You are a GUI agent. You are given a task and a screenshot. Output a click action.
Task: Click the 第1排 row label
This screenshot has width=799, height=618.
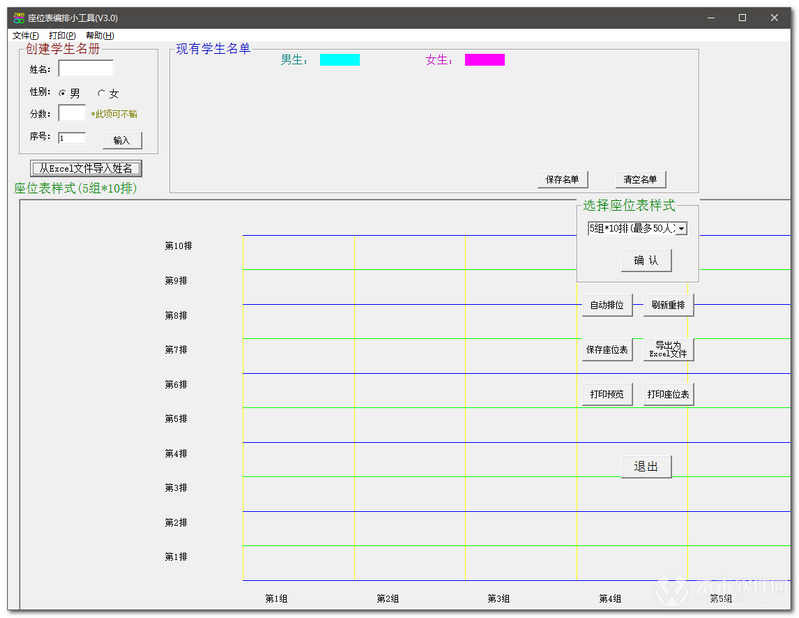click(176, 557)
